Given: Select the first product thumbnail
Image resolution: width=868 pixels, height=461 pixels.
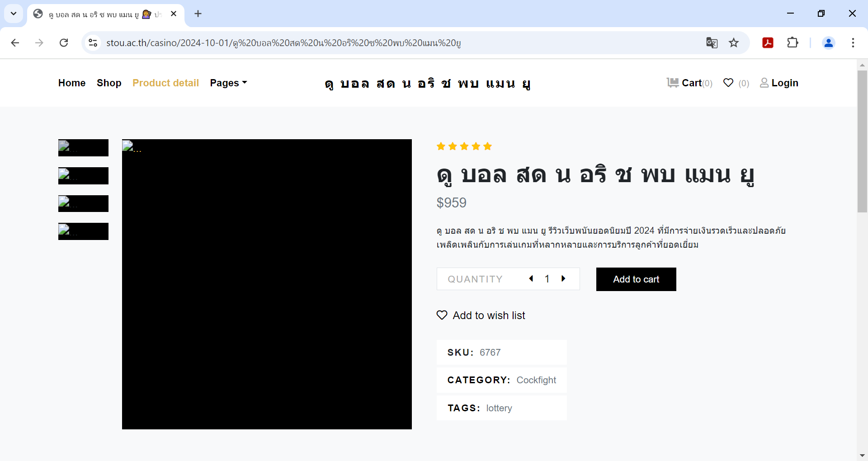Looking at the screenshot, I should (x=83, y=148).
